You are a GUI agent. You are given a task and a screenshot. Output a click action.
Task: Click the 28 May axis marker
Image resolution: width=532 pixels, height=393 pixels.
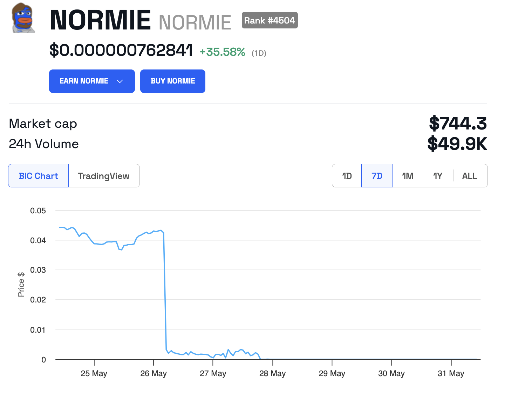click(273, 373)
